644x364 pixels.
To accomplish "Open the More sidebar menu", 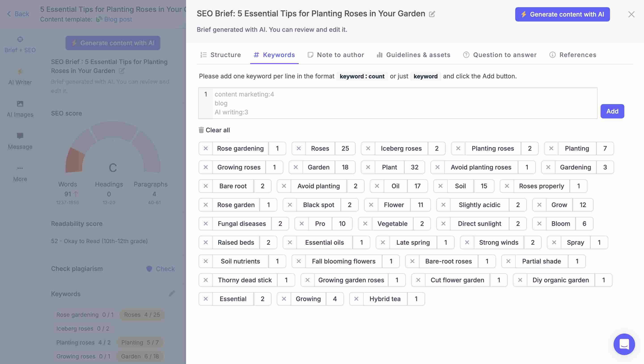I will pyautogui.click(x=20, y=174).
